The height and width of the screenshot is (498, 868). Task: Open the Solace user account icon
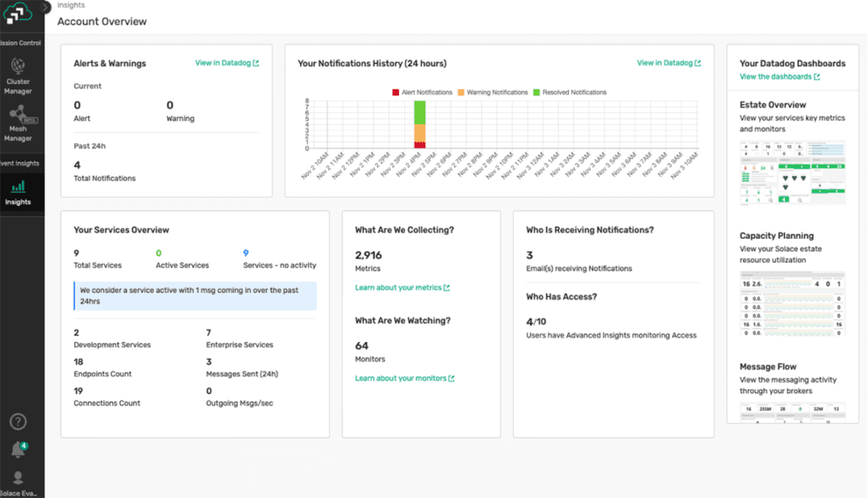coord(17,478)
